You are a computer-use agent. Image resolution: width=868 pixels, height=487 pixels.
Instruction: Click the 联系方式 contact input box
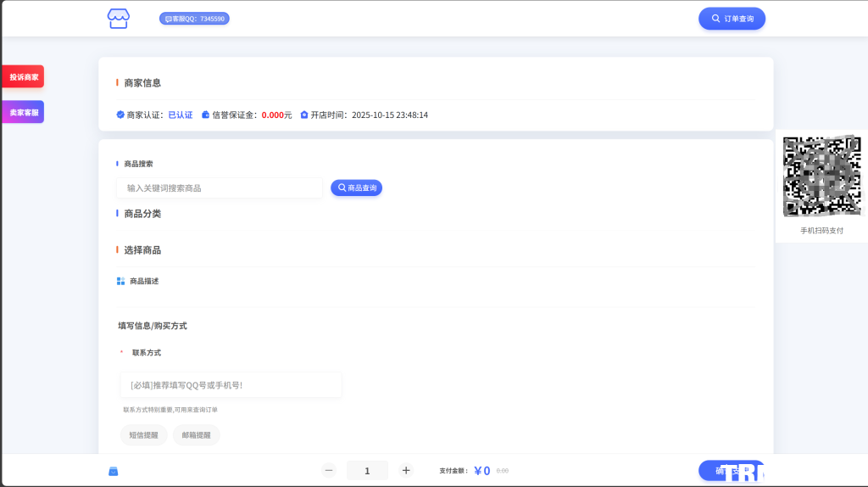[x=231, y=385]
